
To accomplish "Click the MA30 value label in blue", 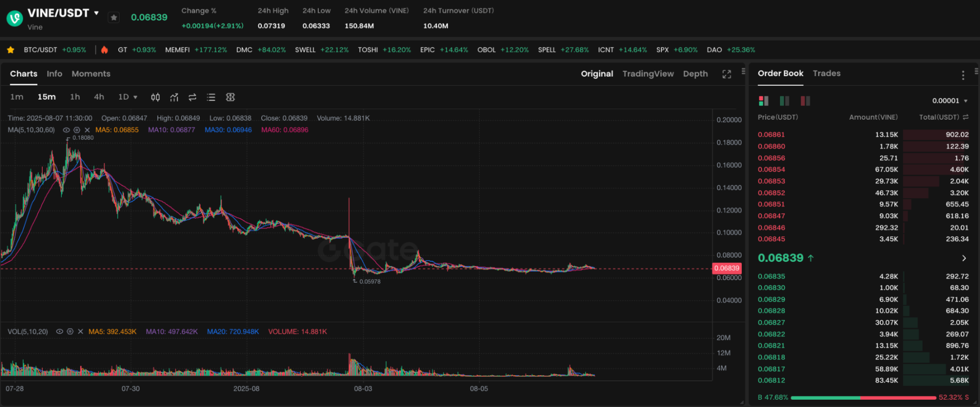I will point(228,130).
